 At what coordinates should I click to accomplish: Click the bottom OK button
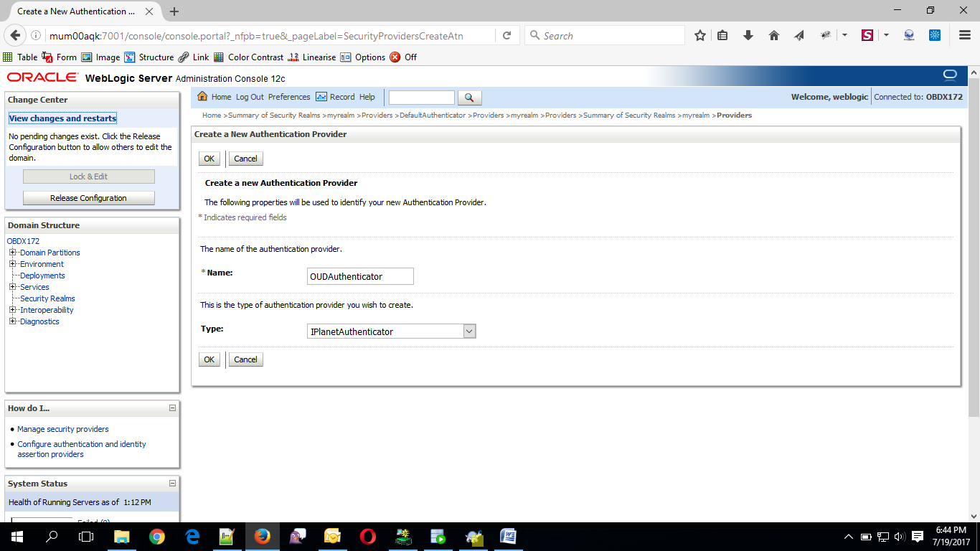tap(209, 359)
